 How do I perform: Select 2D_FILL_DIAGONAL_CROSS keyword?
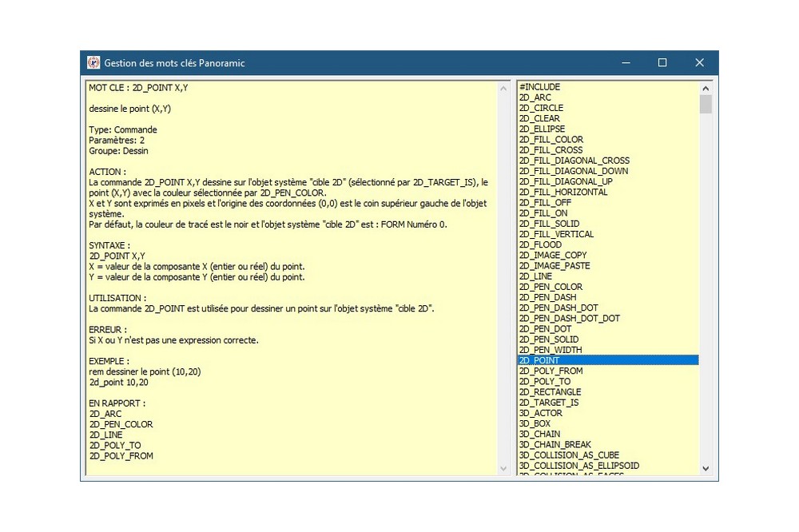(x=608, y=161)
